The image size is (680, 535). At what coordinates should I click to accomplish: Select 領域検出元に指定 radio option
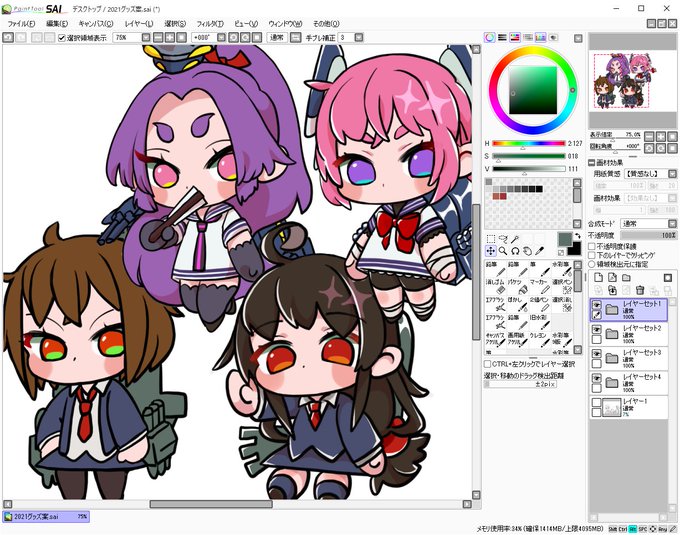[592, 264]
